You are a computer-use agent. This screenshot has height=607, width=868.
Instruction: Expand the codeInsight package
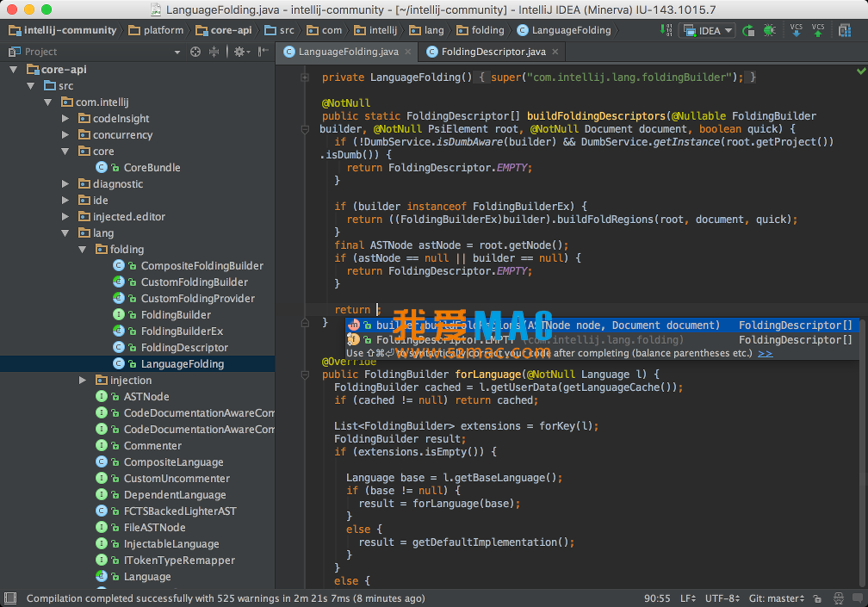coord(65,119)
